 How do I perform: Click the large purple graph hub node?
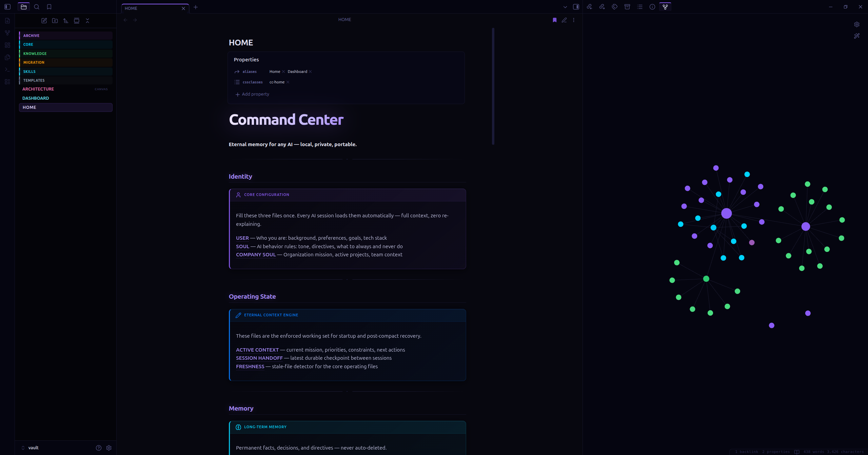coord(726,213)
